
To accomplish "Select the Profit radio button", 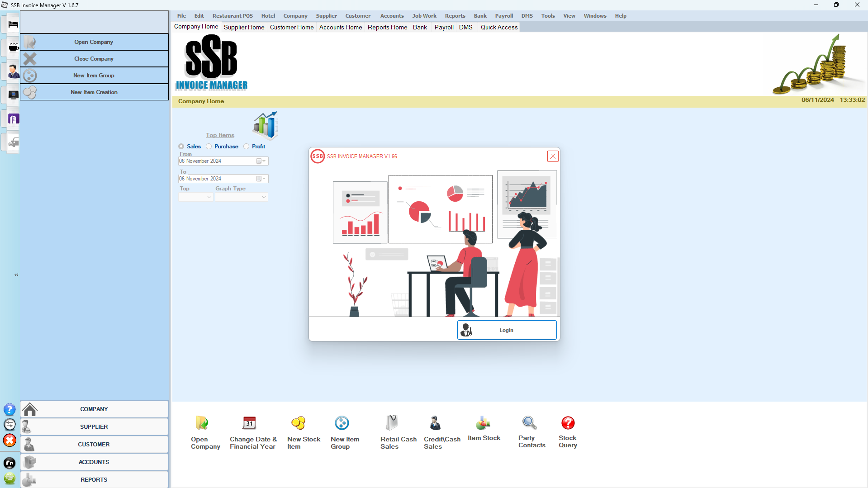I will coord(246,147).
